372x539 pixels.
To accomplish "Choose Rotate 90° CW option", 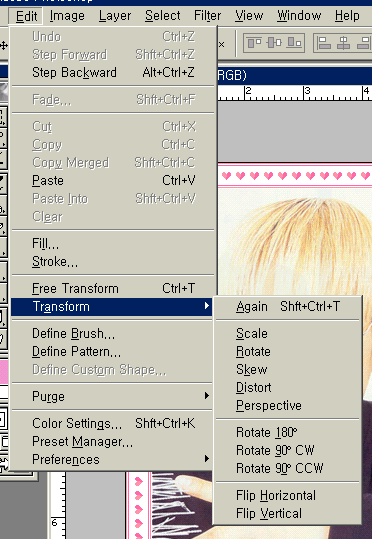I will pos(287,450).
